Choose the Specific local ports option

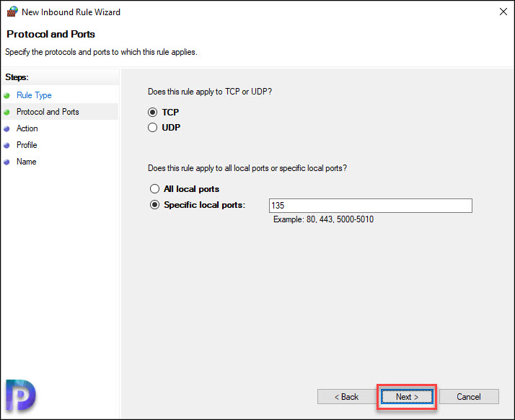pos(154,205)
